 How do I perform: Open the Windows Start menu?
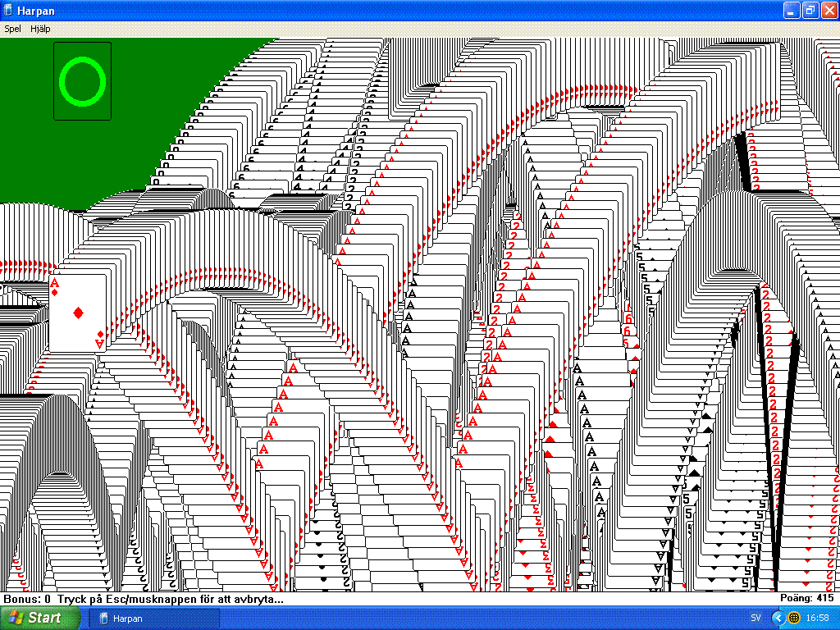click(34, 618)
